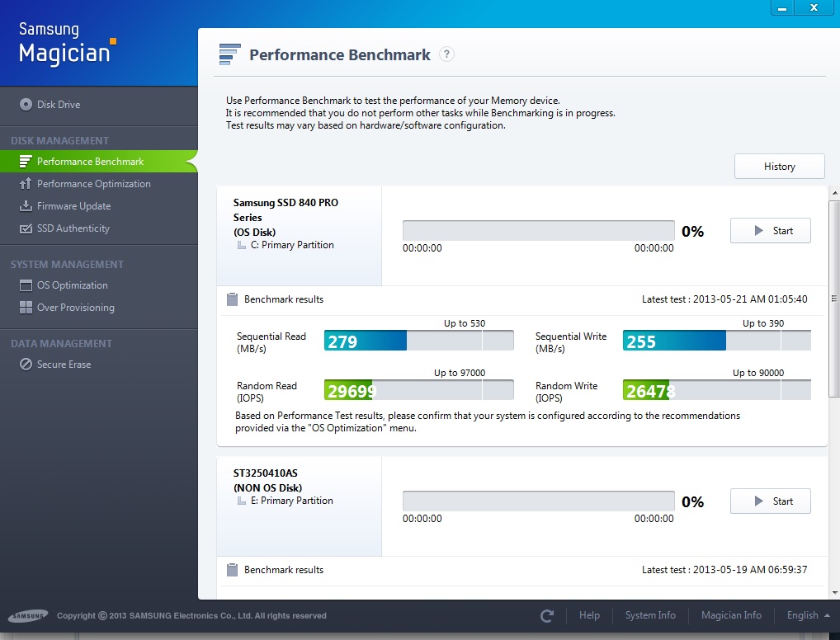Click the Sequential Write 255 result bar
This screenshot has width=840, height=640.
tap(717, 341)
